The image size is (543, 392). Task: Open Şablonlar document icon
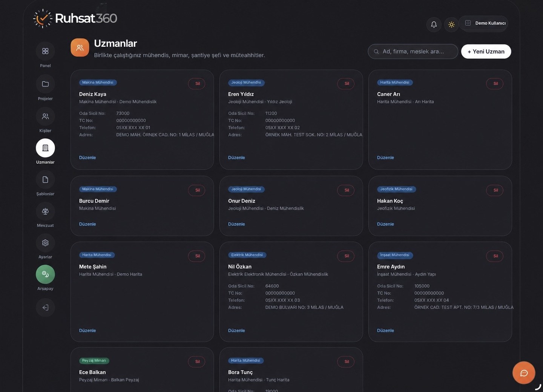coord(45,180)
